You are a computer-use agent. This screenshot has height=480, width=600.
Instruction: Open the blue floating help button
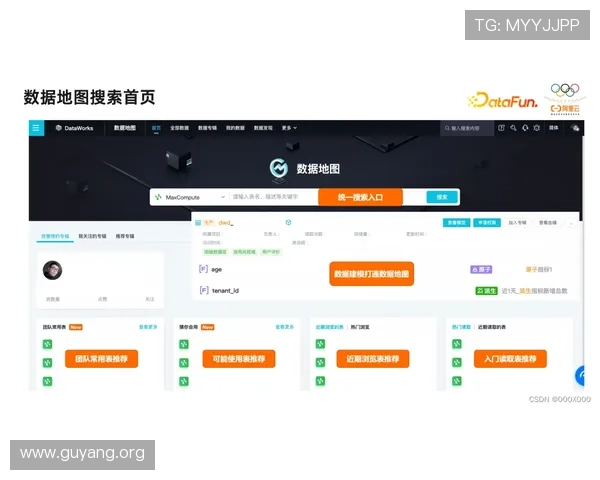[x=580, y=376]
